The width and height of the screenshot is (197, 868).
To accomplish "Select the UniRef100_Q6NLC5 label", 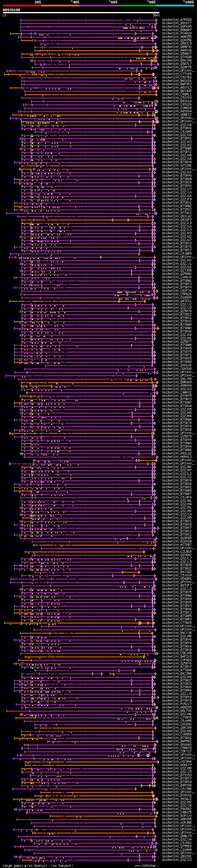I will click(x=177, y=836).
